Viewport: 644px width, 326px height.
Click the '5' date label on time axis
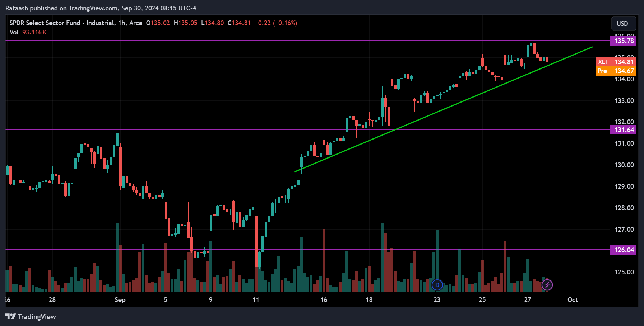(x=165, y=300)
